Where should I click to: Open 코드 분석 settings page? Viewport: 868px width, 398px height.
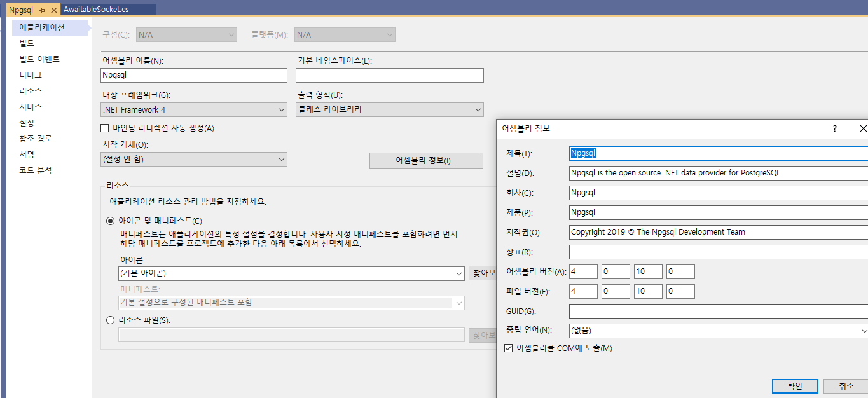35,170
